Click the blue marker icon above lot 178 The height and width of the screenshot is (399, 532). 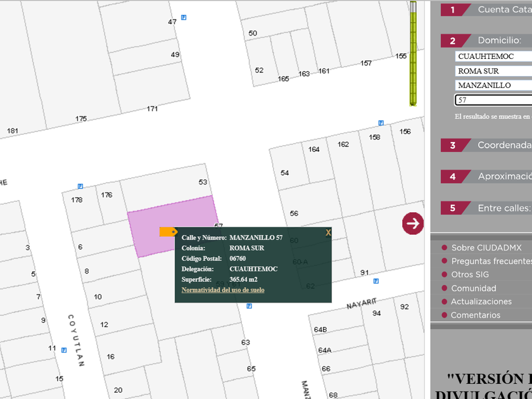pyautogui.click(x=80, y=186)
